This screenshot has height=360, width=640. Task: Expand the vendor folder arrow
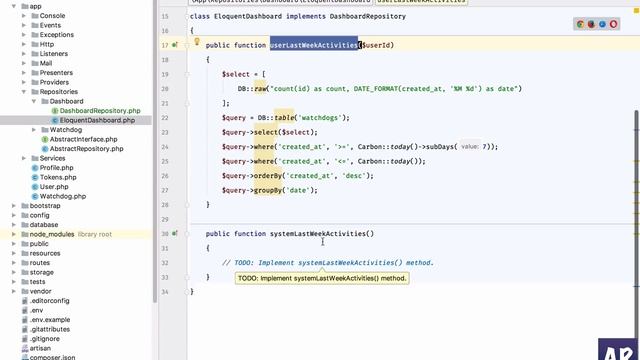click(14, 291)
